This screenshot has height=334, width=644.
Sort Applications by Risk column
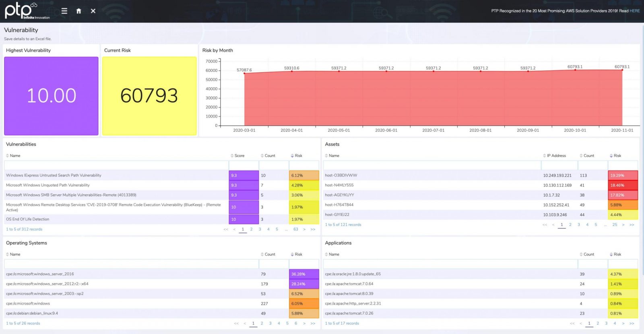point(617,254)
